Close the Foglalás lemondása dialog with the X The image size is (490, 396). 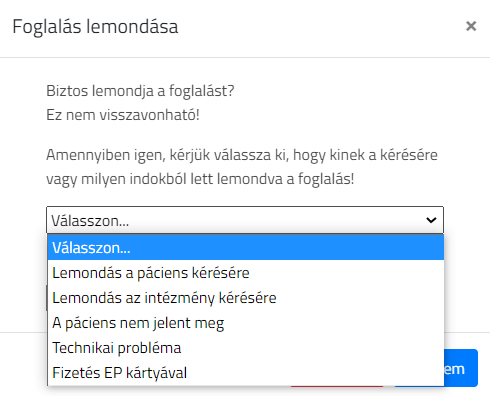(471, 26)
